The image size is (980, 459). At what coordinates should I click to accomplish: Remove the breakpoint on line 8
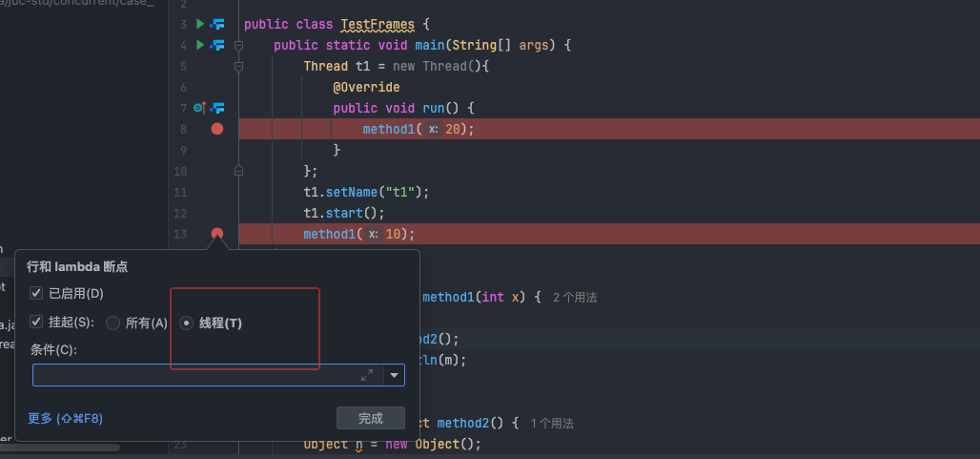(x=217, y=129)
